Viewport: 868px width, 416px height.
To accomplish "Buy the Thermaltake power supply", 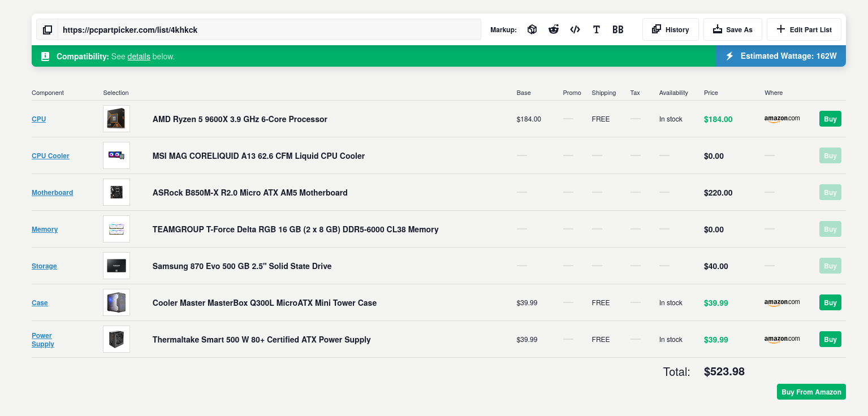I will [830, 339].
